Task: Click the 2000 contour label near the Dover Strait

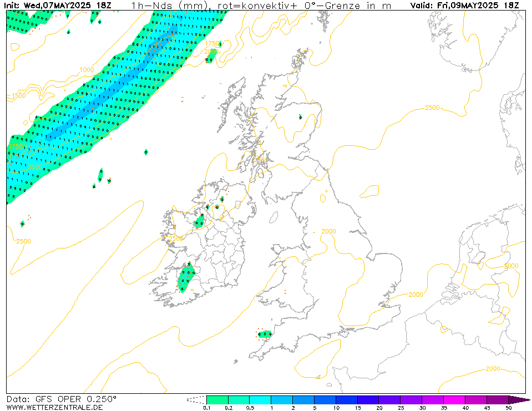Action: [416, 295]
